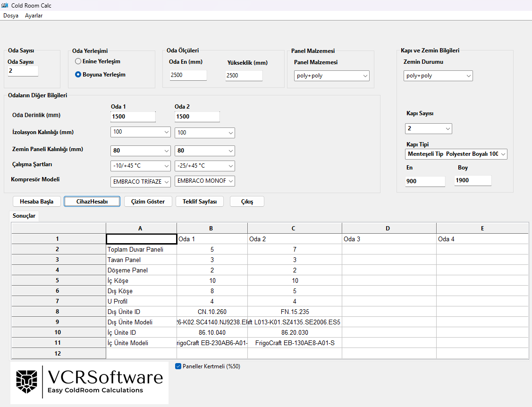Select the Boyuna Yerleşim radio button
The height and width of the screenshot is (407, 532).
(x=79, y=74)
